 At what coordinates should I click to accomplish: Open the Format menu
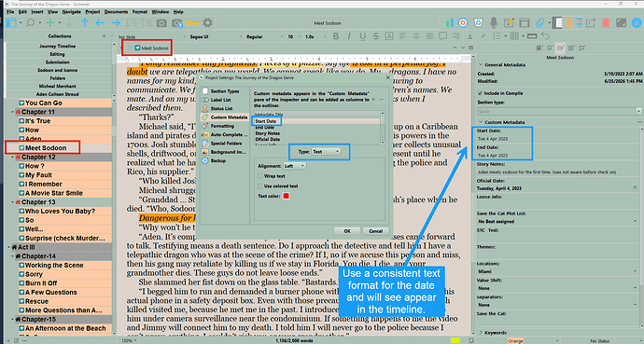[140, 12]
